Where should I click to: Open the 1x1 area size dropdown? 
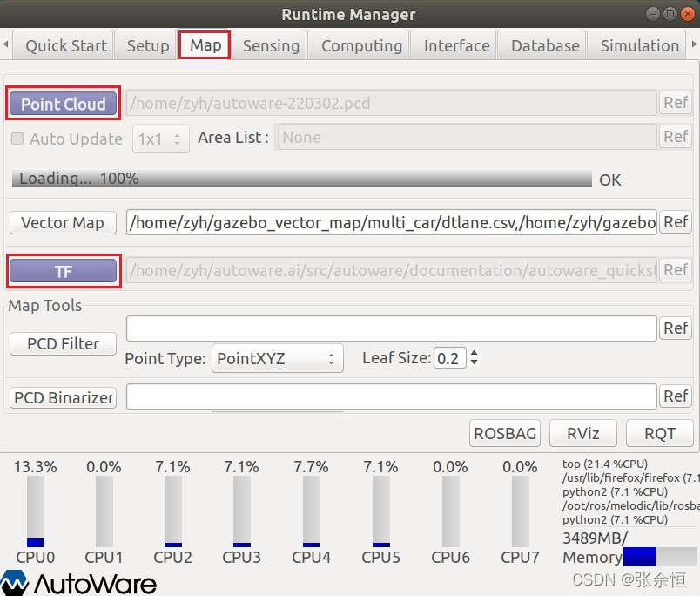tap(161, 139)
